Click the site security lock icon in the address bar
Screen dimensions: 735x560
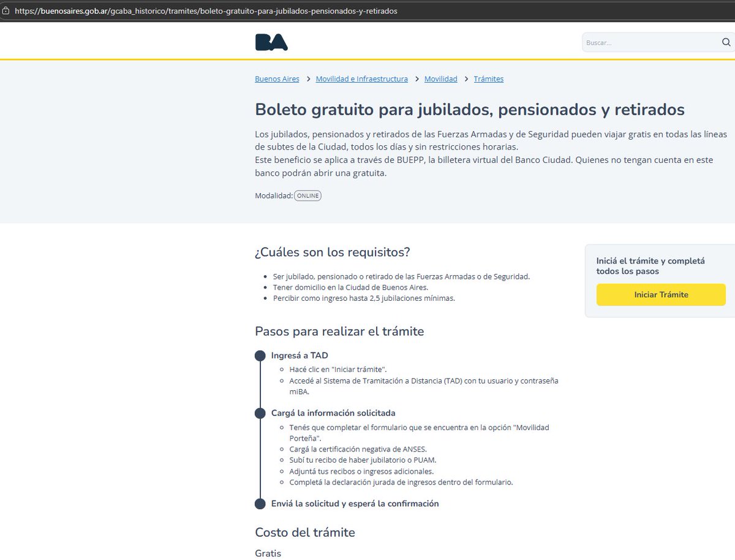pos(6,11)
